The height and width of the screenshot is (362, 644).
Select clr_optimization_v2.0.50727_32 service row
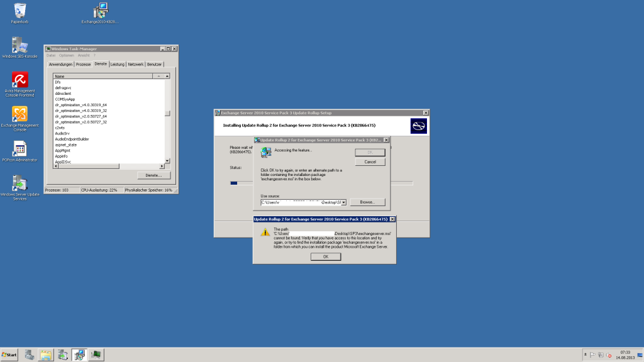(109, 123)
